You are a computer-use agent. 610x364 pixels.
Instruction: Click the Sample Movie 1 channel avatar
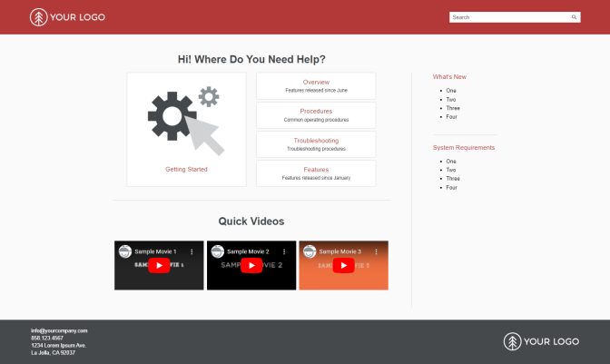click(x=125, y=251)
